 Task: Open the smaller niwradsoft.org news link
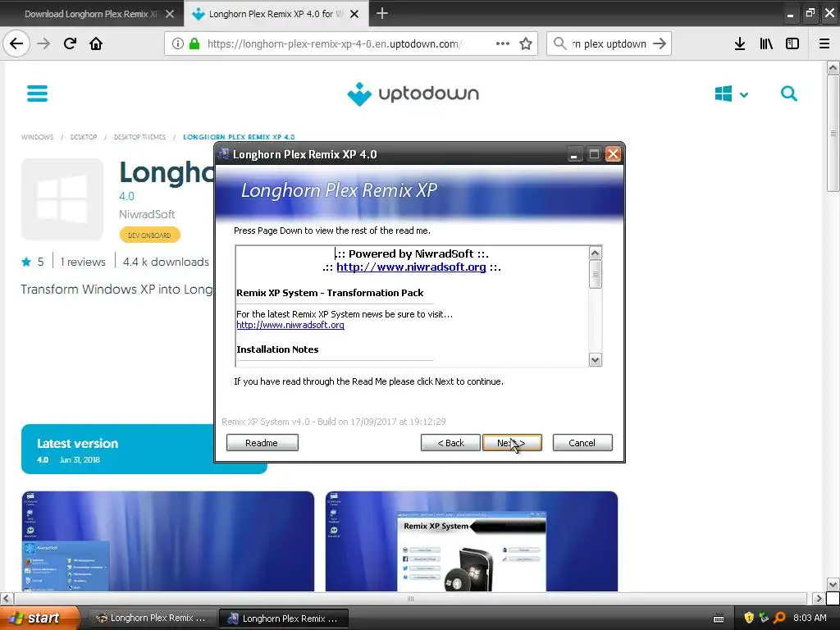click(290, 325)
